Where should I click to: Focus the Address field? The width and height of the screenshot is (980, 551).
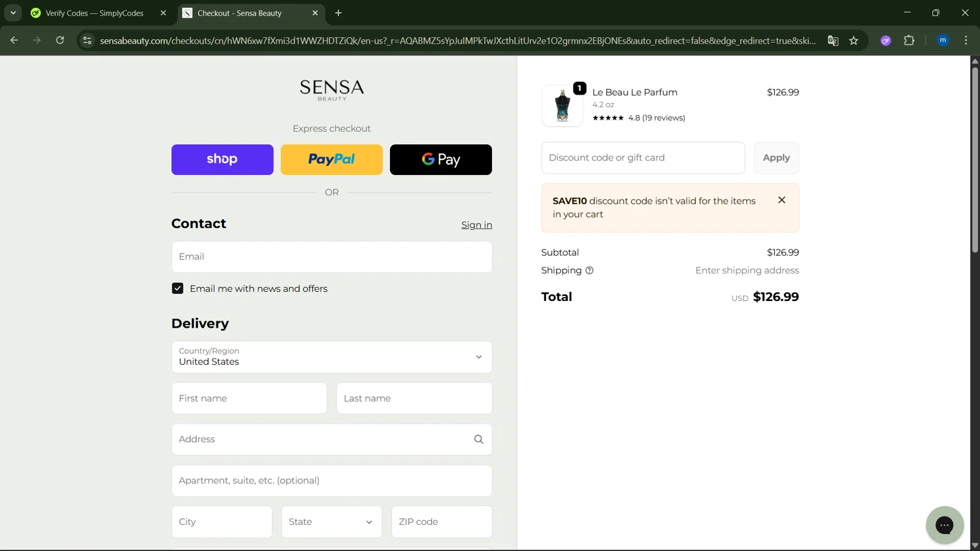click(x=332, y=439)
